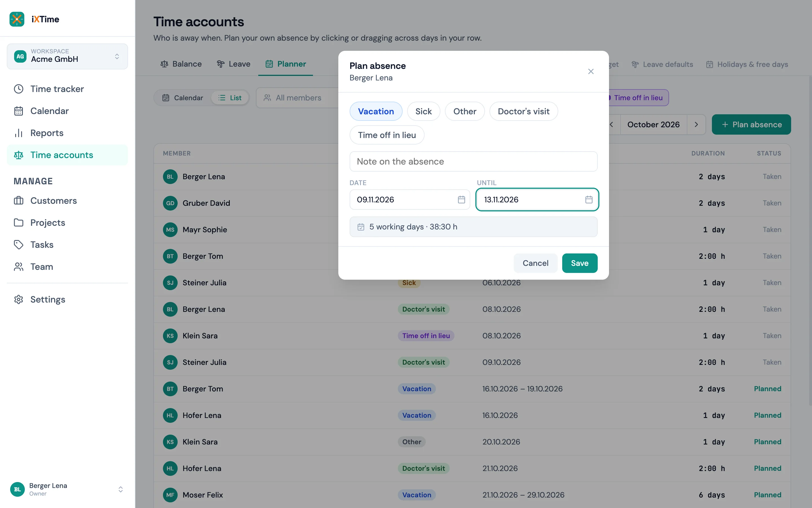Click the Team people icon

(18, 267)
